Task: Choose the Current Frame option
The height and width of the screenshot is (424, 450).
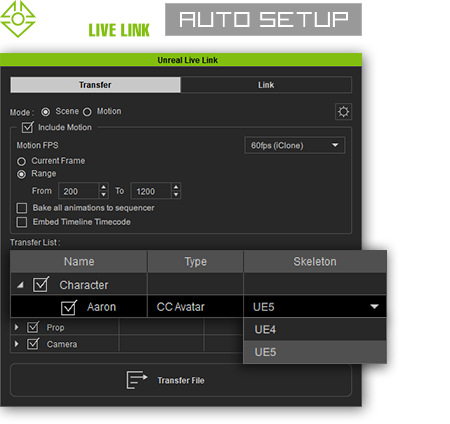Action: point(21,162)
